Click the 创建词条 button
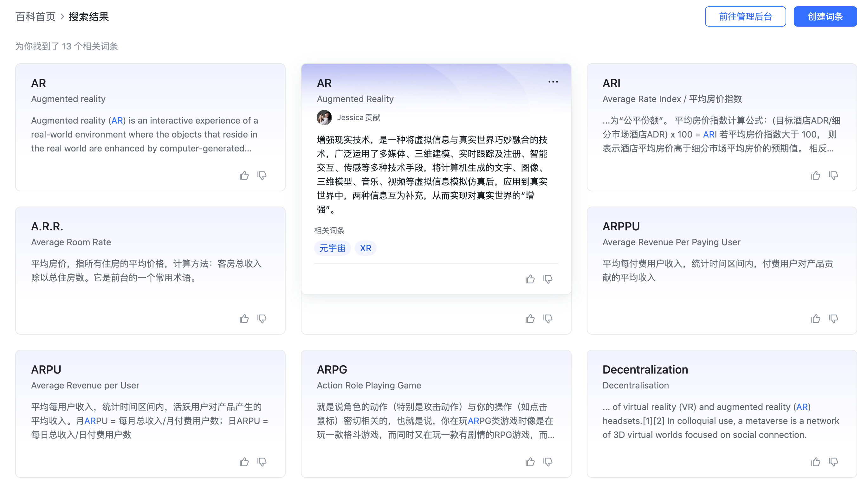This screenshot has width=868, height=493. 825,16
